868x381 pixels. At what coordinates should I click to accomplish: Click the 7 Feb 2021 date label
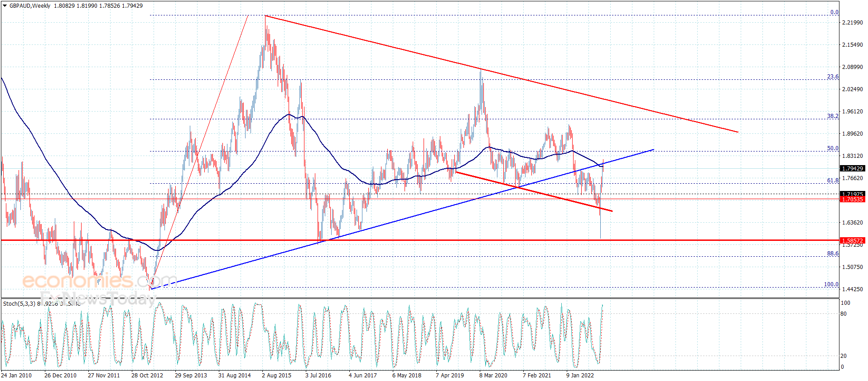[x=537, y=375]
